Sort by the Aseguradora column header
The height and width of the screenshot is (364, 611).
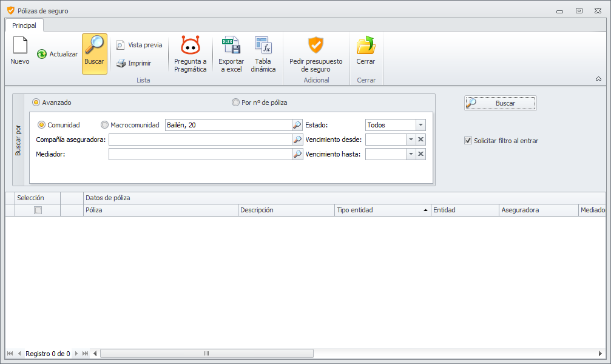(539, 210)
